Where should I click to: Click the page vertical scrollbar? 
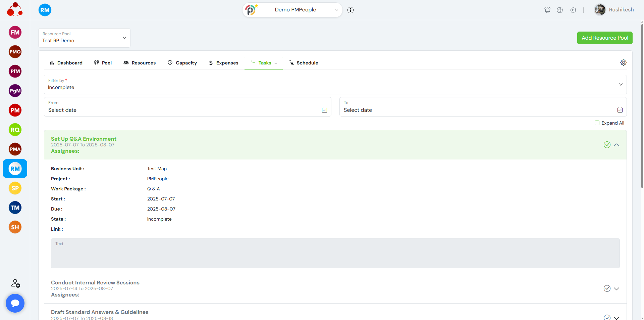coord(642,106)
